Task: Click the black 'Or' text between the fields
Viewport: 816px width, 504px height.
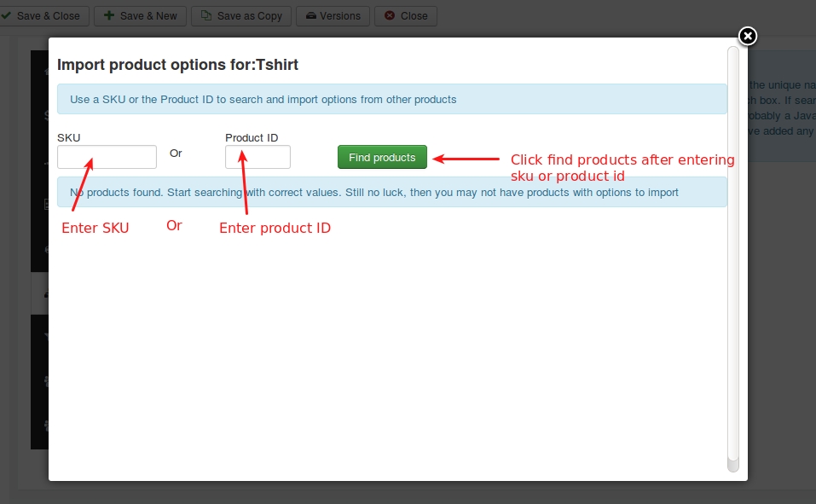Action: 176,154
